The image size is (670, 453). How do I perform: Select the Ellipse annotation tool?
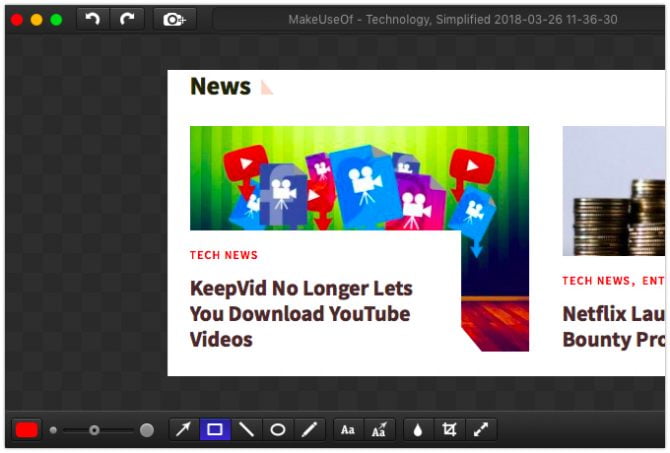pos(278,429)
